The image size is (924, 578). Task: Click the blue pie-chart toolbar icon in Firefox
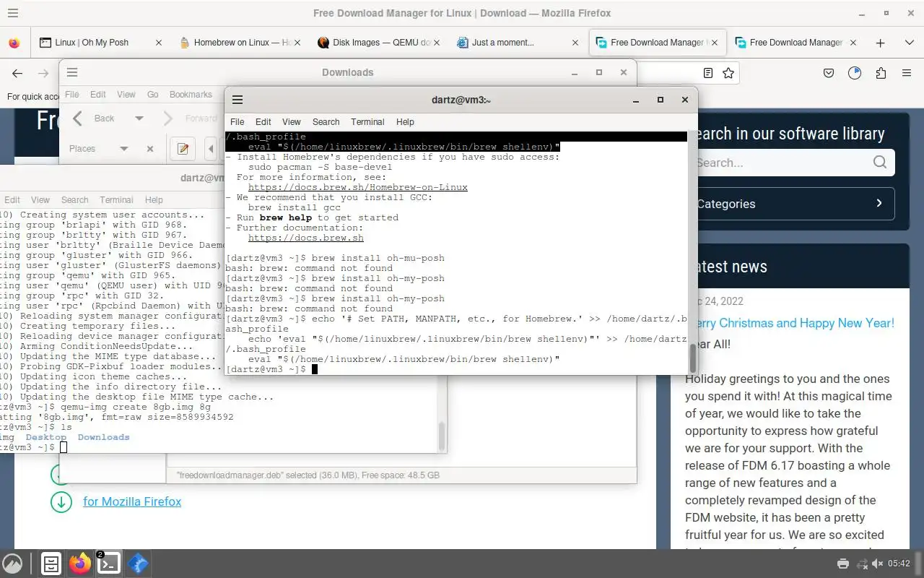coord(855,73)
